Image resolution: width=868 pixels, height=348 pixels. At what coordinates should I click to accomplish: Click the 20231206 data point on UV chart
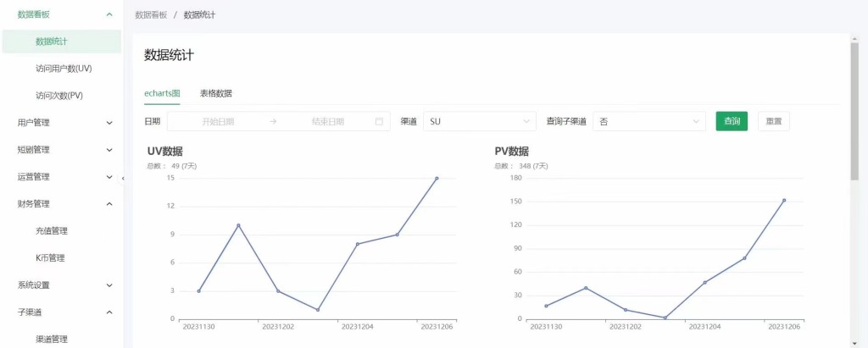(437, 178)
